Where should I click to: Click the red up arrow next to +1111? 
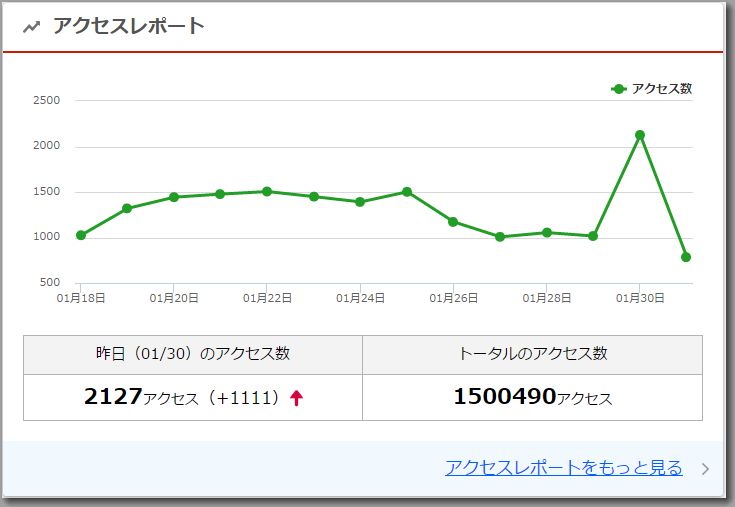[x=296, y=398]
